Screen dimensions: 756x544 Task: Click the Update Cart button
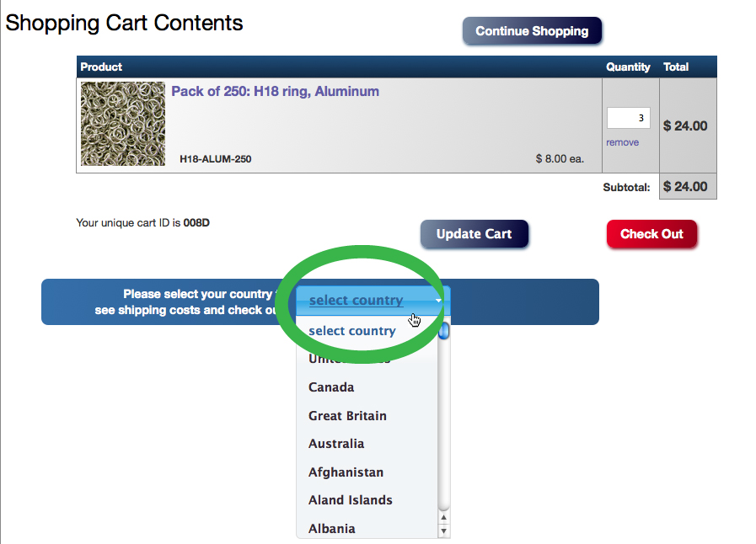tap(475, 234)
